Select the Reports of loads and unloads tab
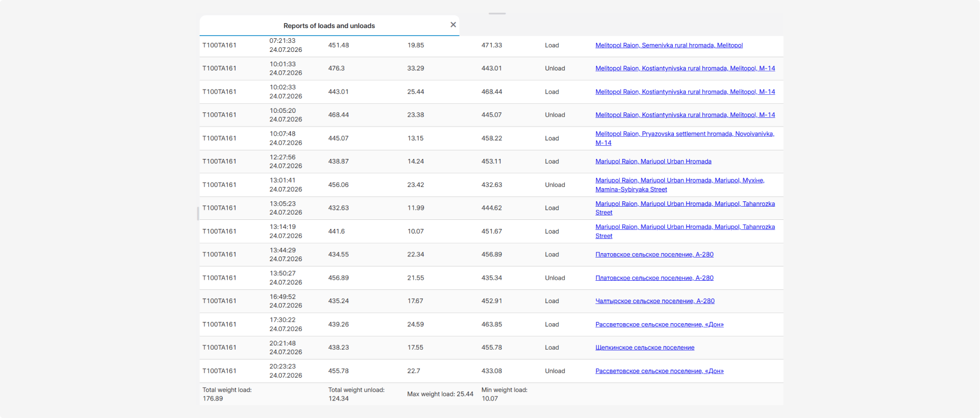The image size is (980, 418). click(329, 25)
